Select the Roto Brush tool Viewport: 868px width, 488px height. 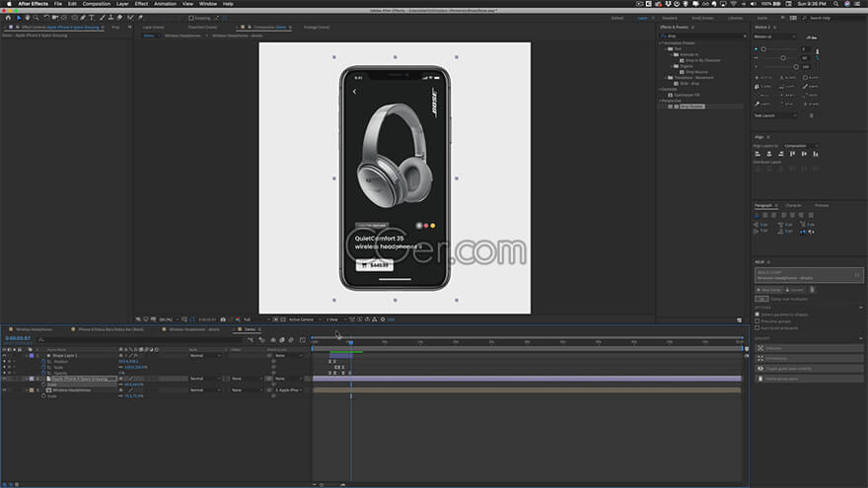[130, 18]
